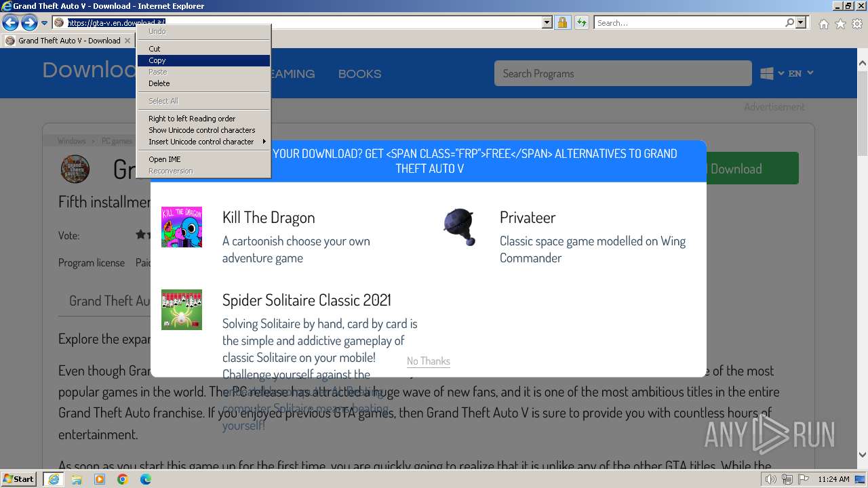Image resolution: width=868 pixels, height=488 pixels.
Task: Click the security lock icon
Action: tap(562, 23)
